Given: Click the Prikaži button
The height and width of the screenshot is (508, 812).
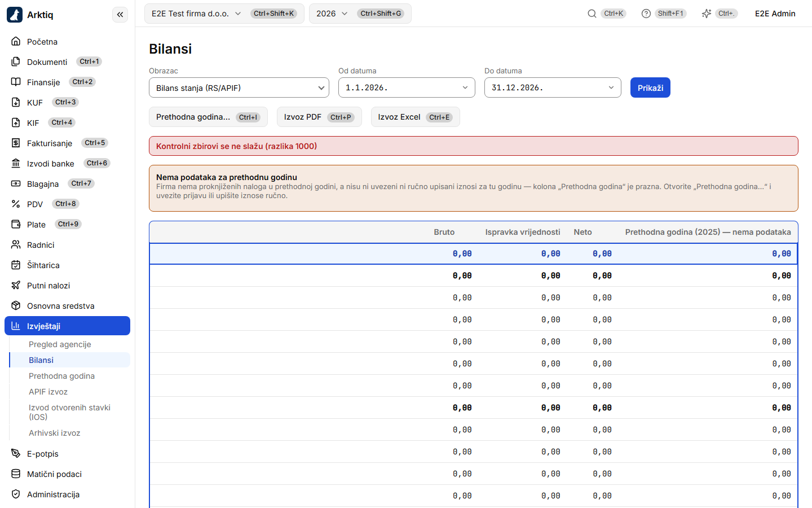Looking at the screenshot, I should click(650, 87).
